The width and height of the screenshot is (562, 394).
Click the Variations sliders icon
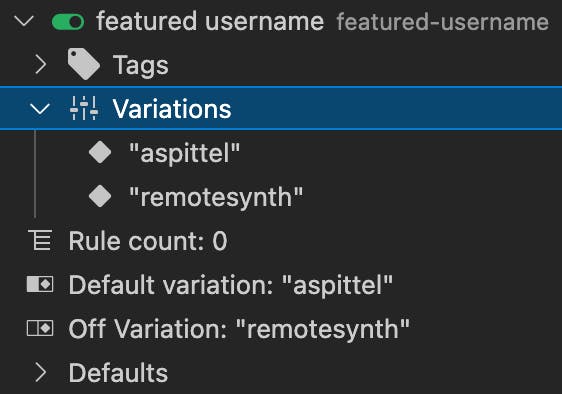click(84, 108)
